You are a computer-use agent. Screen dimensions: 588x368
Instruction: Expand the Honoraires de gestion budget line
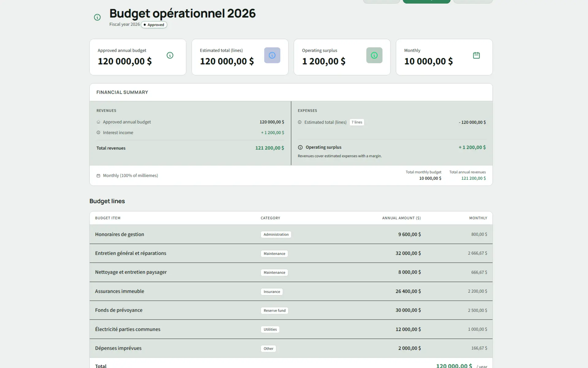[119, 234]
